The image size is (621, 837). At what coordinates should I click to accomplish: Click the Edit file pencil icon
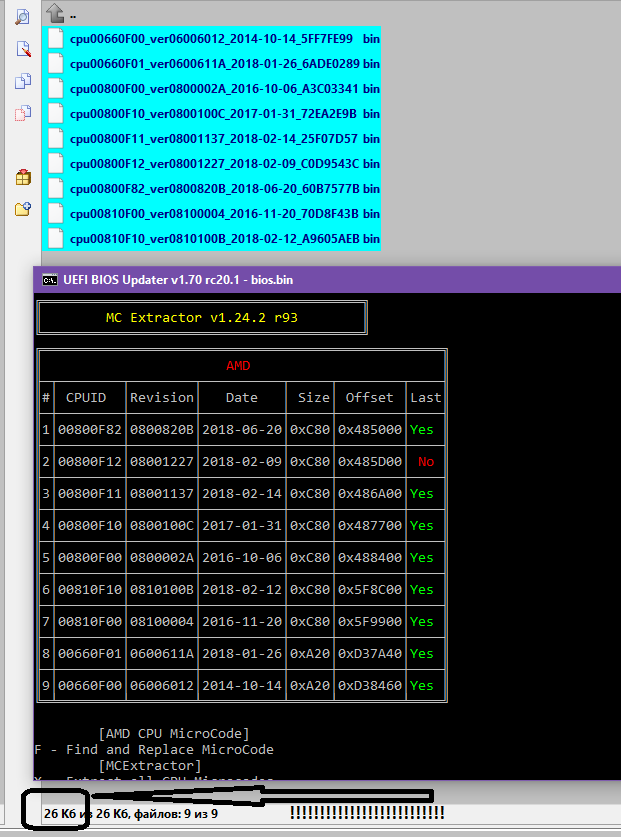[x=23, y=49]
